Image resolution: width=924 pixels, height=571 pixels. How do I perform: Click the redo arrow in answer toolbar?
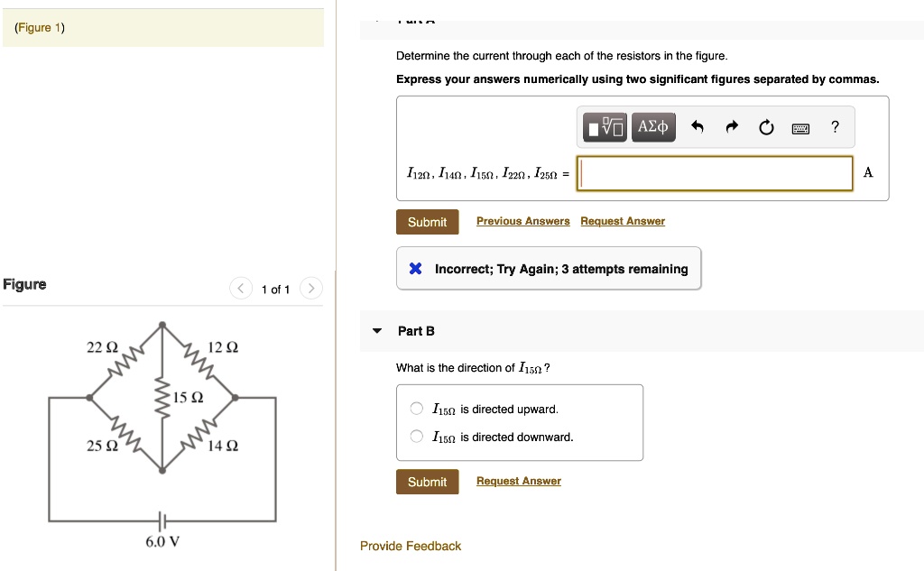(731, 127)
